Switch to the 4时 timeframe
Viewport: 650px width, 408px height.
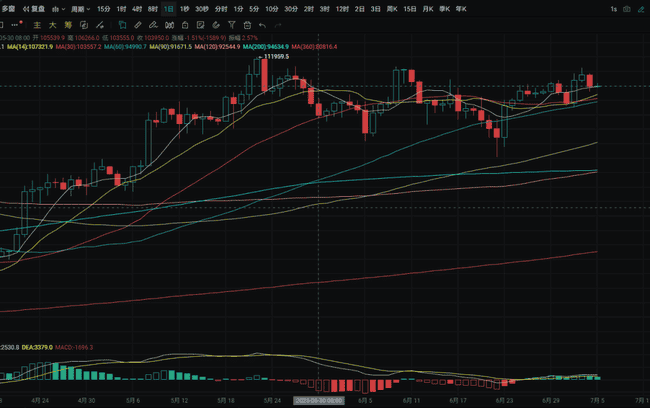point(137,8)
